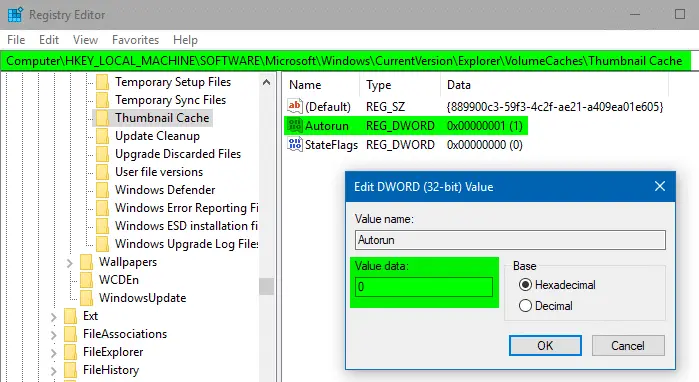The image size is (699, 382).
Task: Click the {889900c3-59f3...} data cell
Action: [555, 107]
